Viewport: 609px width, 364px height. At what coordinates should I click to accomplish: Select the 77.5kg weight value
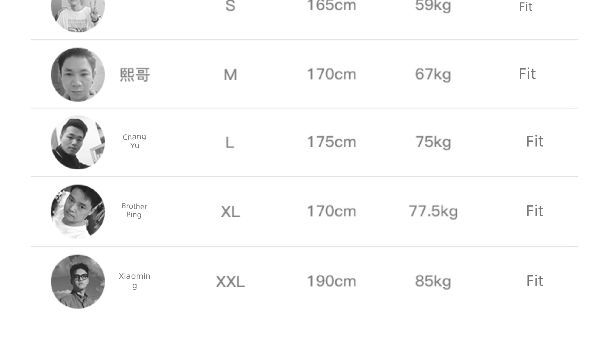433,211
